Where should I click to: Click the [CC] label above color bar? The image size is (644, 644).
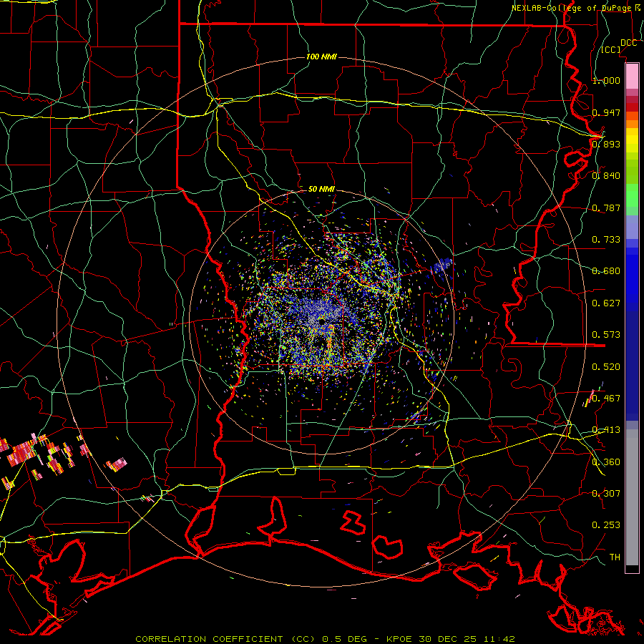[611, 49]
